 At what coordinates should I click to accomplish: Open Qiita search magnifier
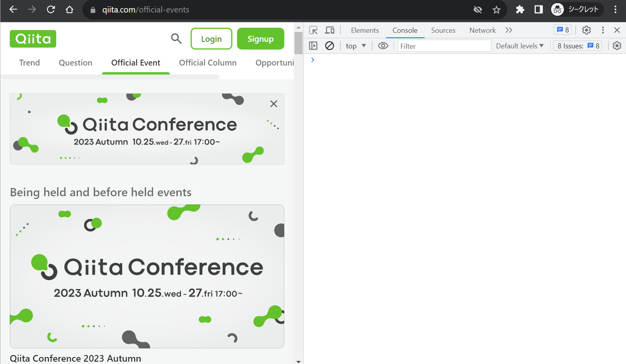pyautogui.click(x=177, y=39)
